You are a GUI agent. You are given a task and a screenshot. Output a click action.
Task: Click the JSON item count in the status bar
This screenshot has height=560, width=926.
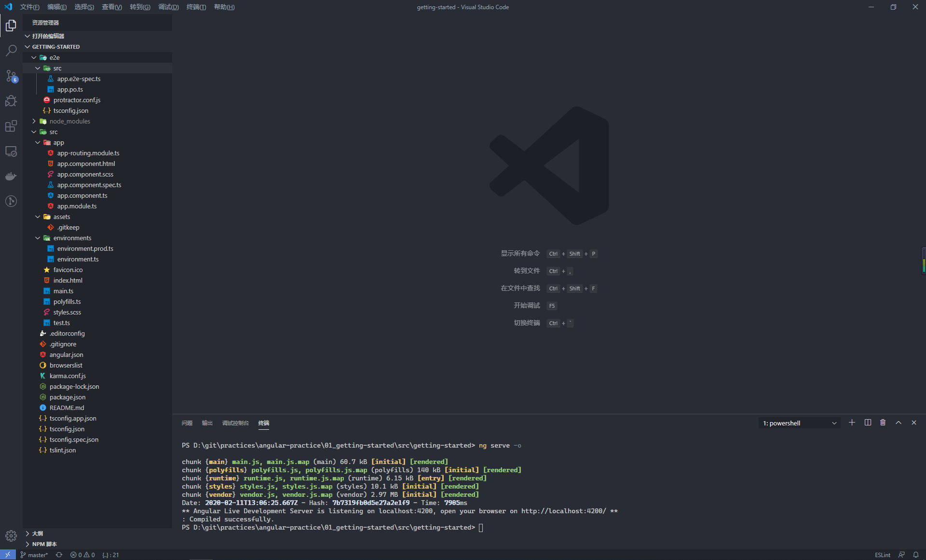coord(110,555)
